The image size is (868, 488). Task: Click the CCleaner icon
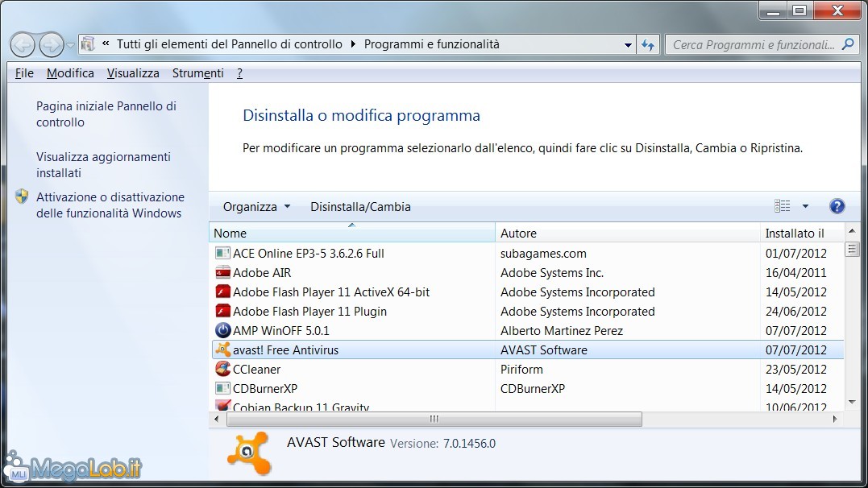coord(222,369)
